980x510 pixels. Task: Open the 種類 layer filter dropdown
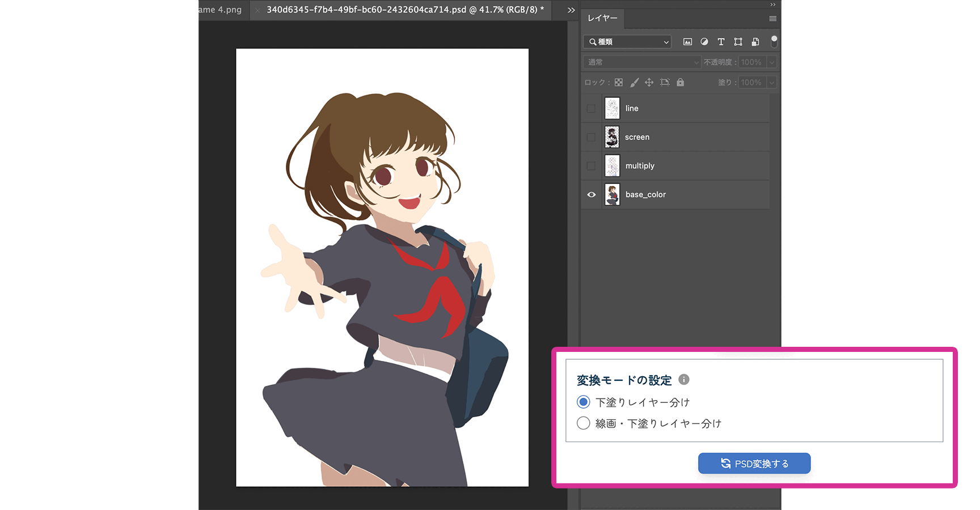[x=627, y=42]
